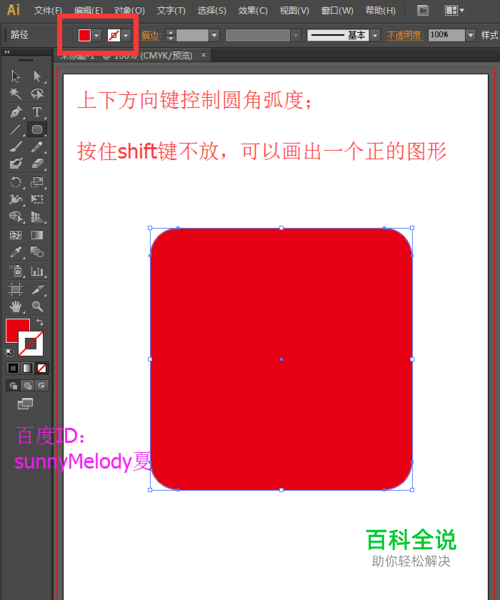
Task: Open the 文字(T) menu
Action: [x=171, y=10]
